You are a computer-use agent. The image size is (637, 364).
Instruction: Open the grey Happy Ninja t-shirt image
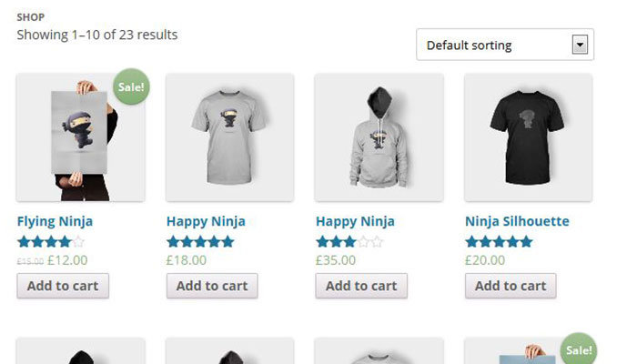click(x=229, y=137)
